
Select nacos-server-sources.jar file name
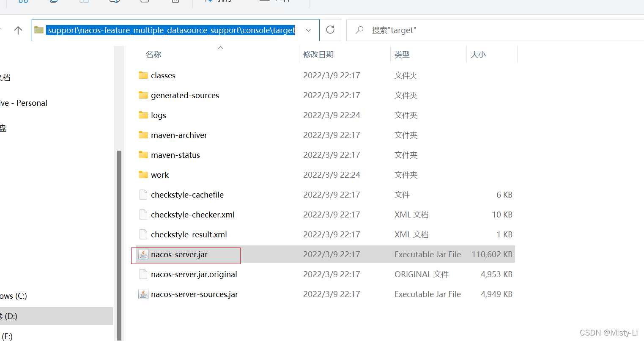coord(195,294)
